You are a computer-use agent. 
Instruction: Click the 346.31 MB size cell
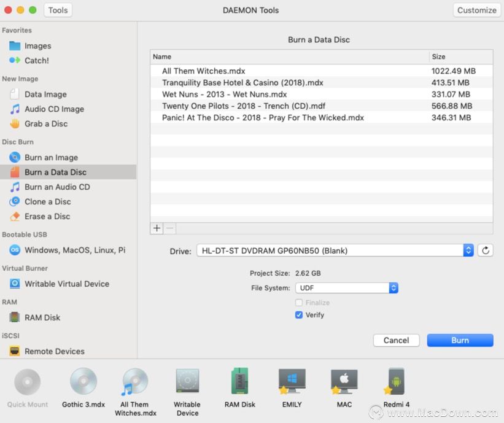[x=451, y=118]
